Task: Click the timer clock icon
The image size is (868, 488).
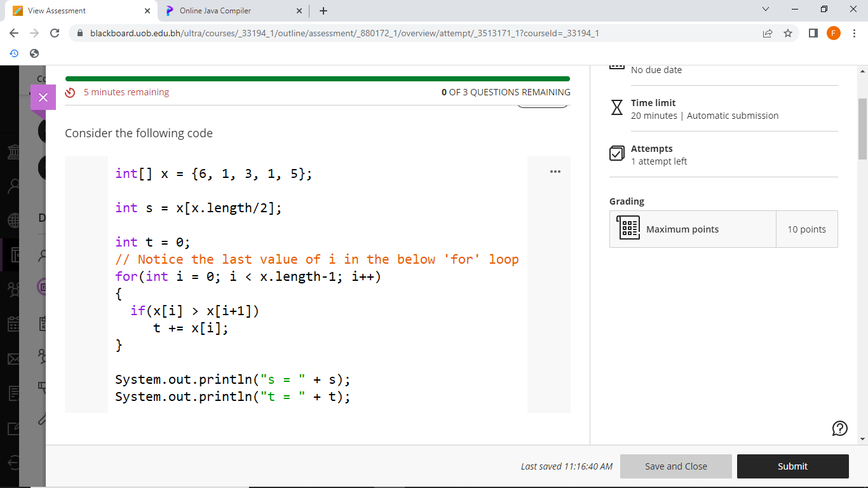Action: coord(71,93)
